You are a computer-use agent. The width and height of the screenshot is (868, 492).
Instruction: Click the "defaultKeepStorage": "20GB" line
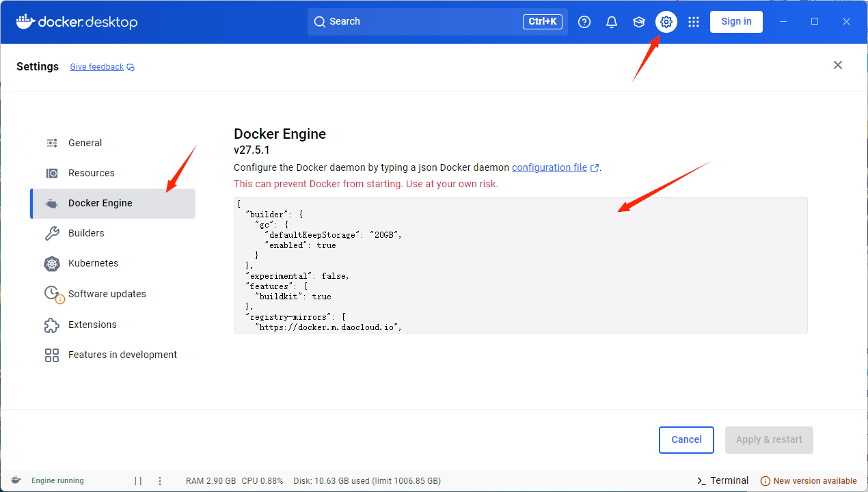coord(333,235)
